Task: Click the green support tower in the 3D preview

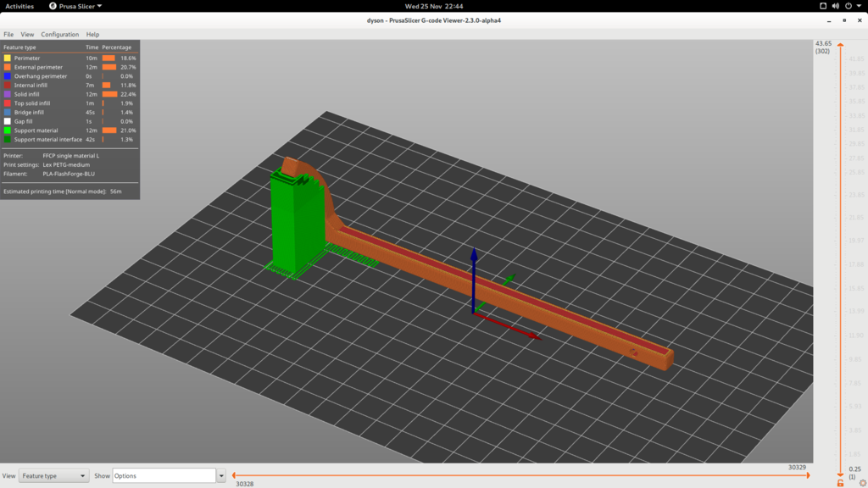Action: (296, 221)
